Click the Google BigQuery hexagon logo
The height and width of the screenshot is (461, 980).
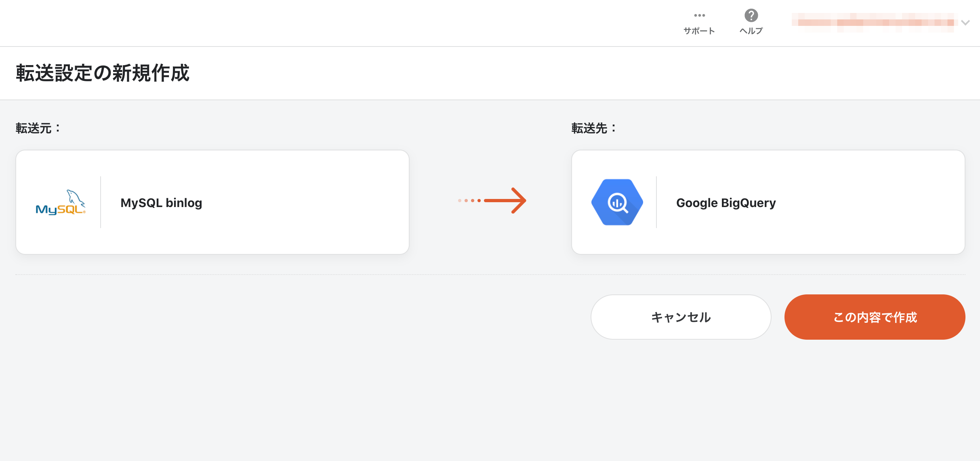tap(617, 202)
